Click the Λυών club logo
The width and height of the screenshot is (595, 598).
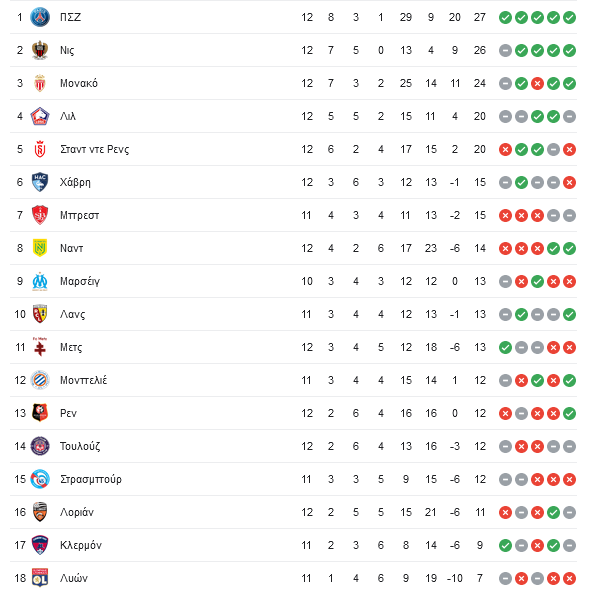tap(40, 578)
